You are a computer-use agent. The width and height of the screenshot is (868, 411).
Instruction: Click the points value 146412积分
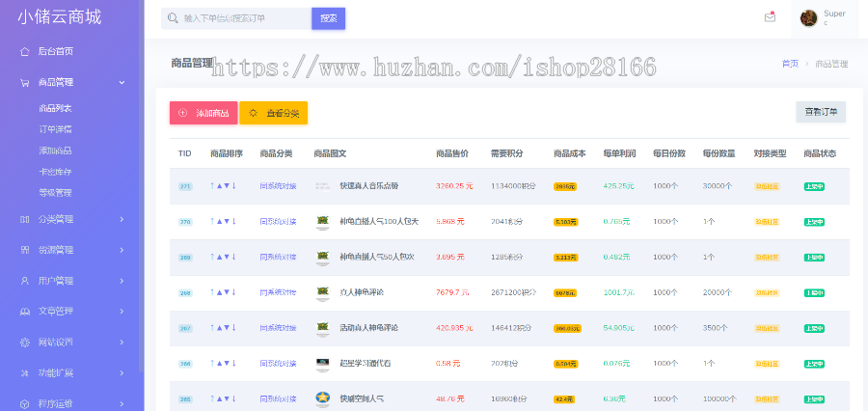coord(511,328)
